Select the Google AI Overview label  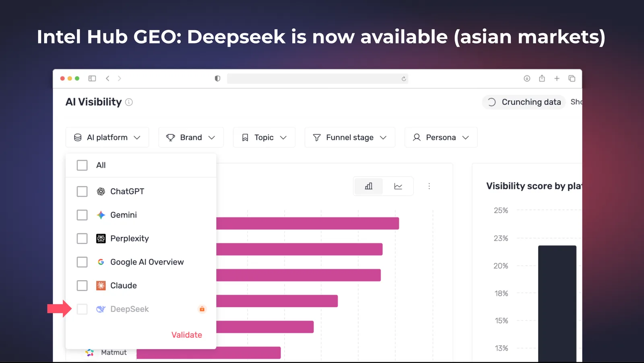[x=147, y=262]
